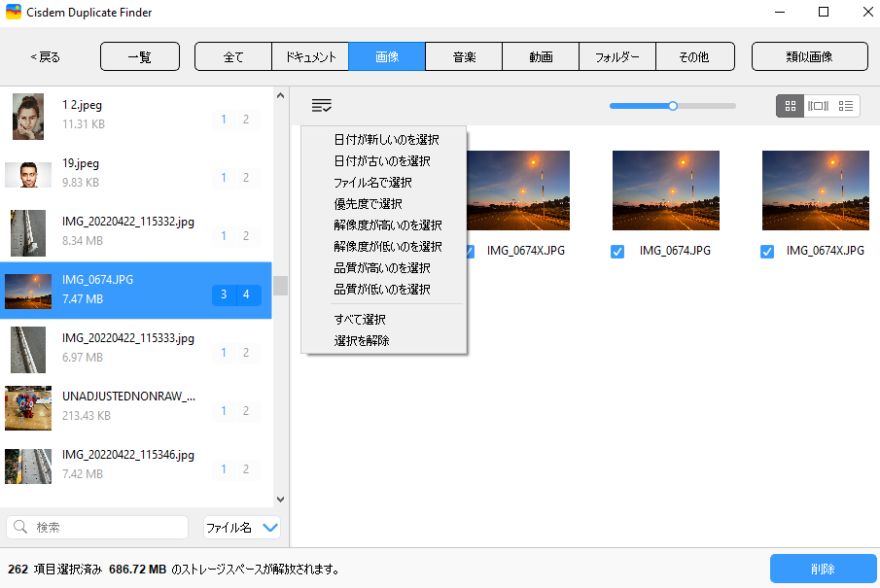Viewport: 880px width, 588px height.
Task: Click the woman portrait thumbnail for 1 2.jpeg
Action: [28, 116]
